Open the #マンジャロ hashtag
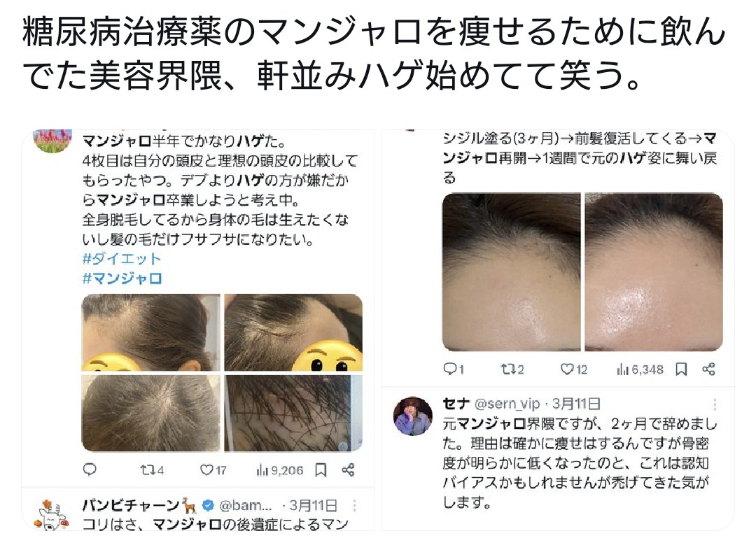Screen dimensions: 756x559 pos(122,278)
